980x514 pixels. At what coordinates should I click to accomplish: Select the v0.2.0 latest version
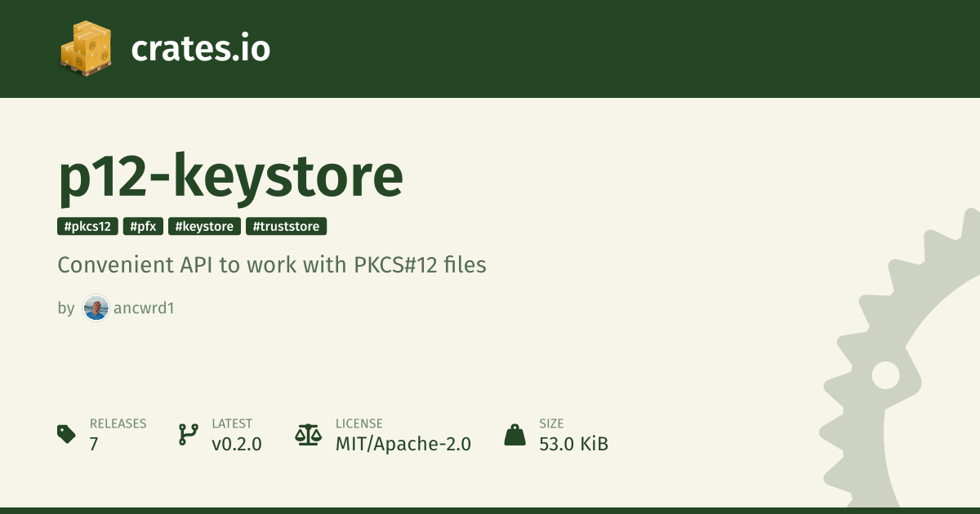click(x=236, y=444)
